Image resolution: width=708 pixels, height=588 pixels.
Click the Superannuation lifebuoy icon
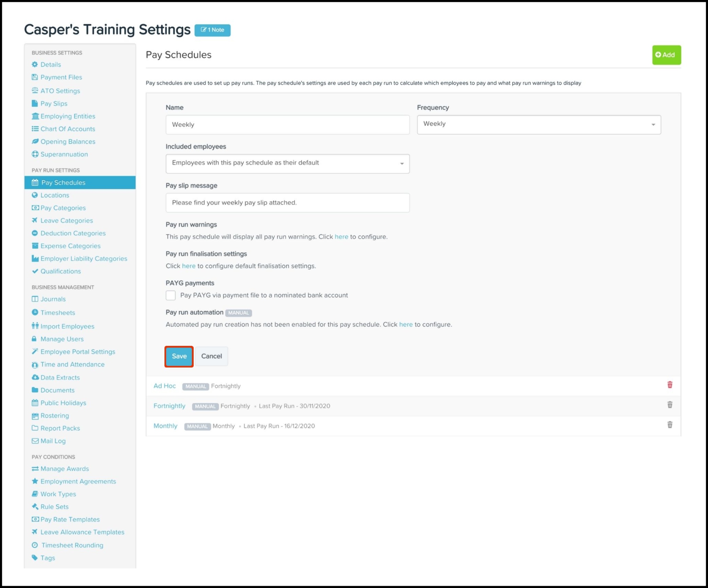(35, 154)
